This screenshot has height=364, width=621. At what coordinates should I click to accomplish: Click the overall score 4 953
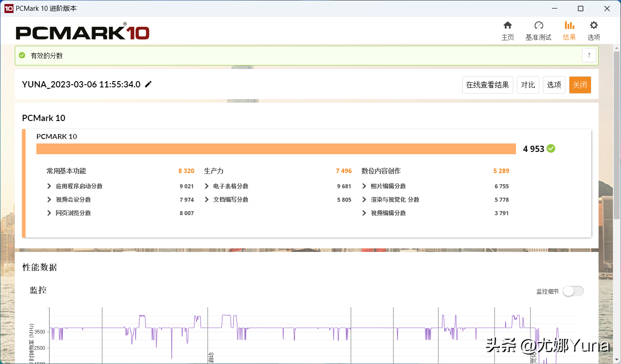534,149
